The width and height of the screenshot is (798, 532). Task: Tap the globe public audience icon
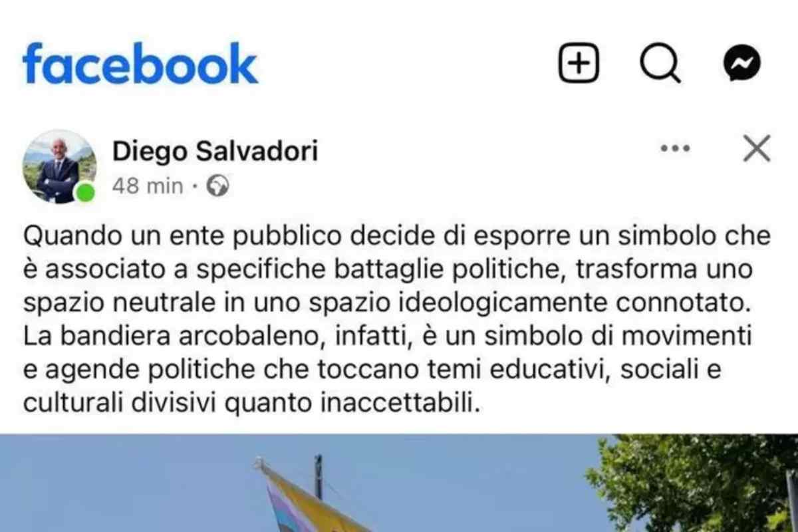tap(217, 187)
